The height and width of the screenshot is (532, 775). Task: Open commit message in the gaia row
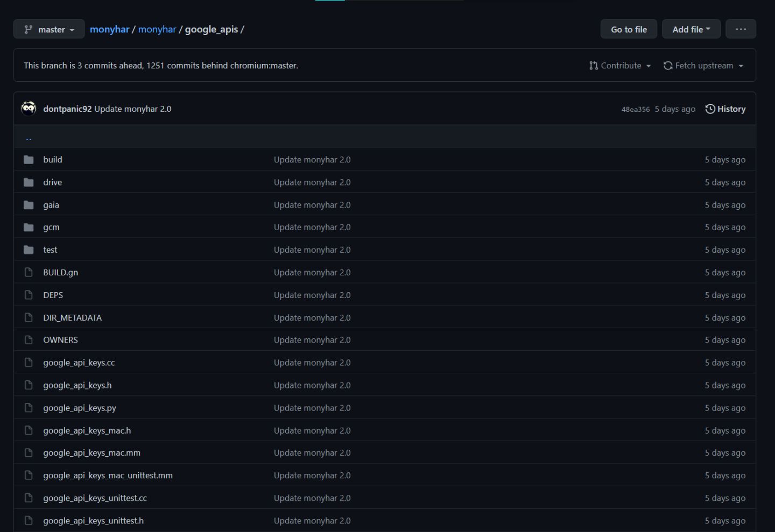tap(312, 205)
